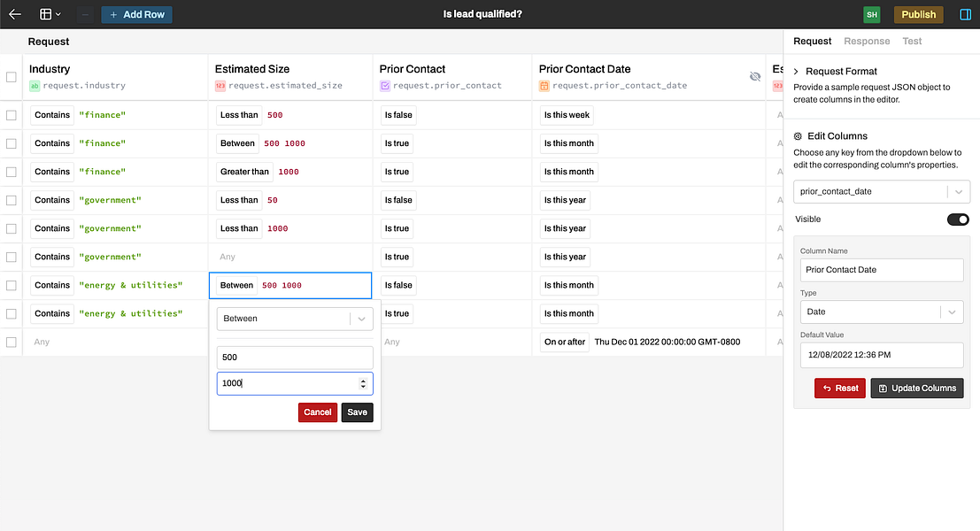Viewport: 980px width, 531px height.
Task: Expand the Request Format section
Action: click(796, 71)
